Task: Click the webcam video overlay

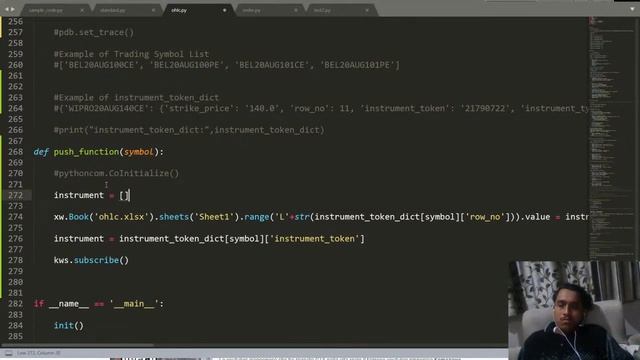Action: click(x=574, y=310)
